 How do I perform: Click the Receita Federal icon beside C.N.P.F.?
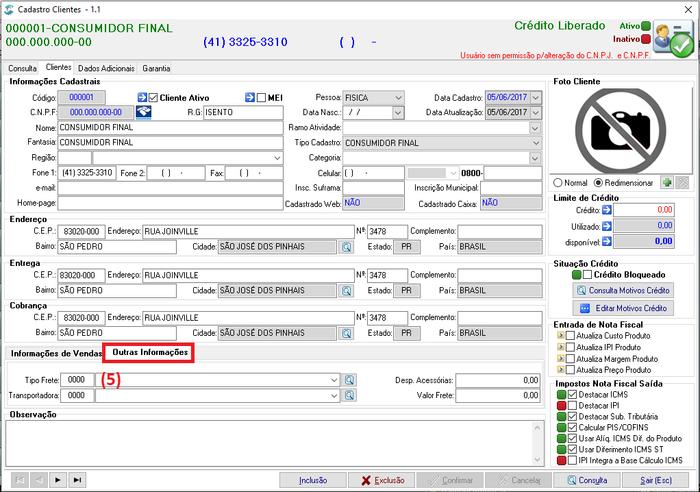(144, 112)
